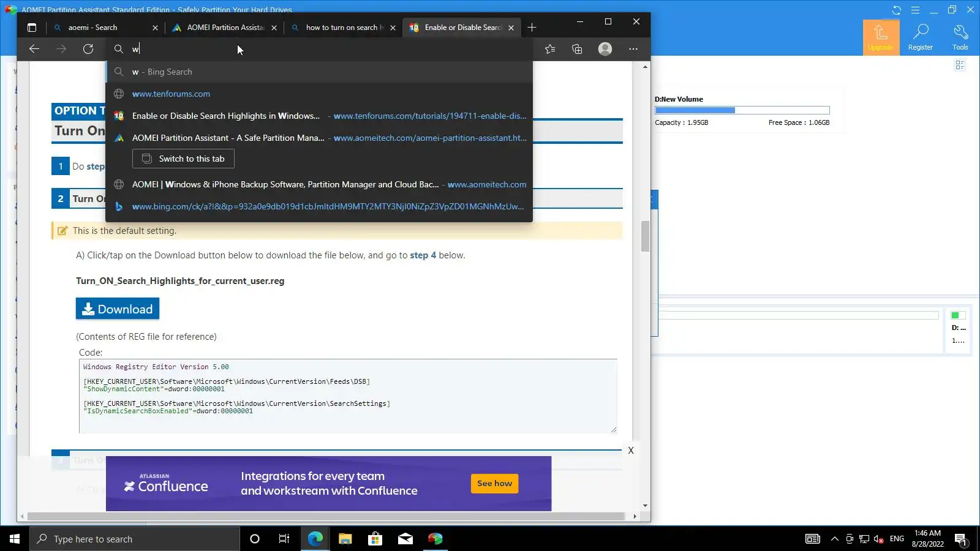Click the horizontal scrollbar right arrow
Screen dimensions: 980x551
635,517
